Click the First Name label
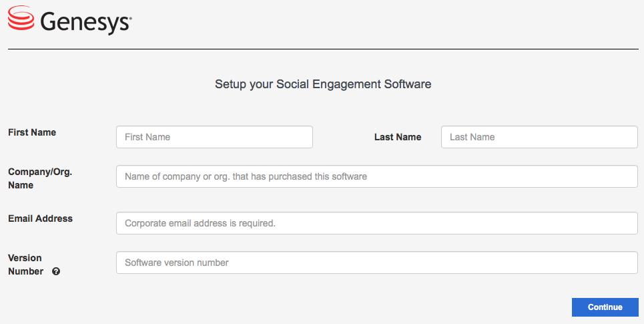644x324 pixels. 32,132
